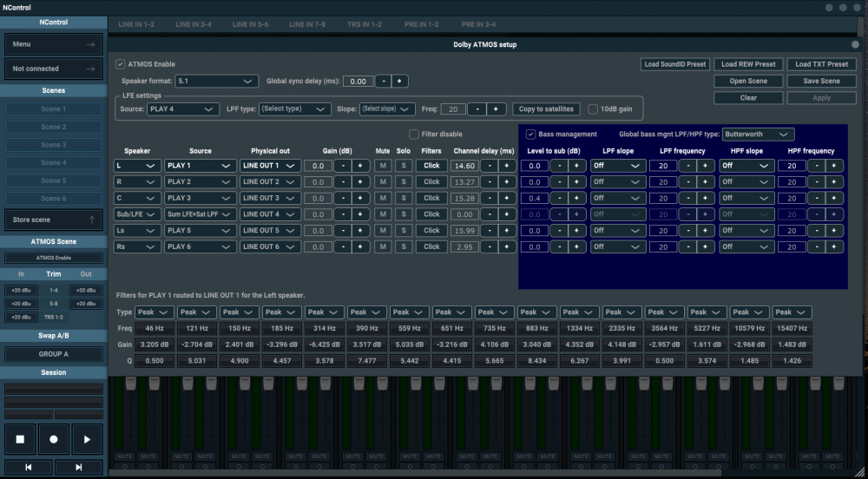Click Load REW Preset button
Image resolution: width=868 pixels, height=479 pixels.
[x=748, y=64]
